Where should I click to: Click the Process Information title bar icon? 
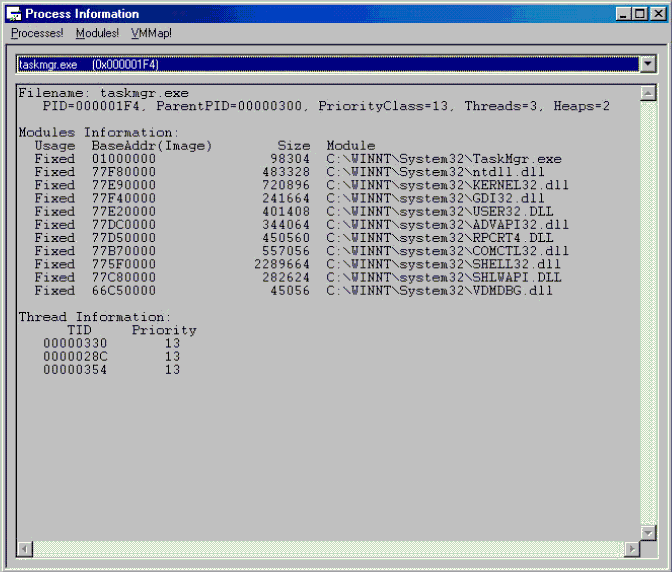[14, 14]
